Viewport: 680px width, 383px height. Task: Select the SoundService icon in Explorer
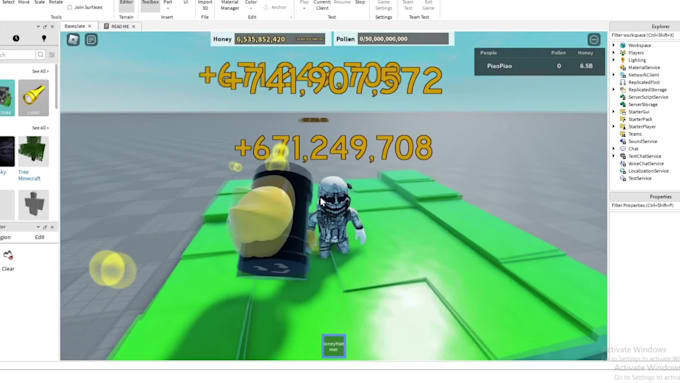pyautogui.click(x=623, y=141)
